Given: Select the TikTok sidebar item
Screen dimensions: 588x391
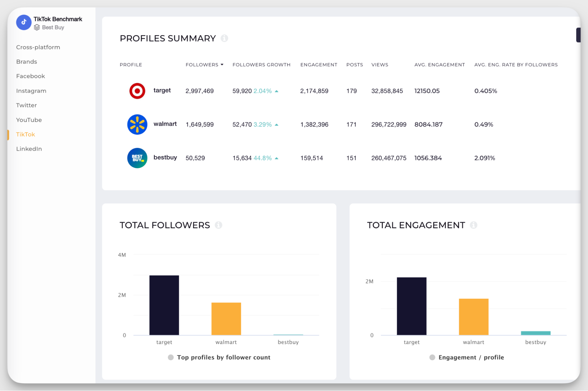Looking at the screenshot, I should [26, 134].
